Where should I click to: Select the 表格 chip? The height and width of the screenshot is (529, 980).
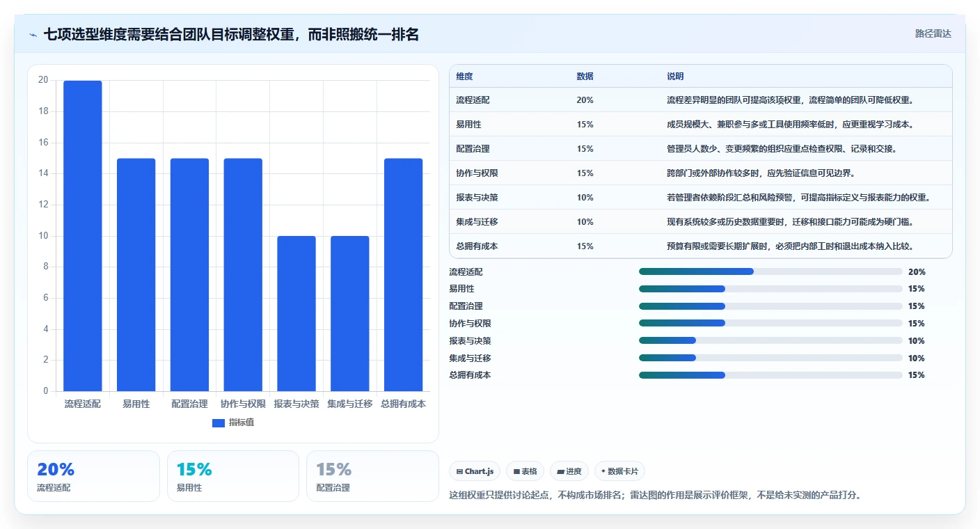[525, 471]
